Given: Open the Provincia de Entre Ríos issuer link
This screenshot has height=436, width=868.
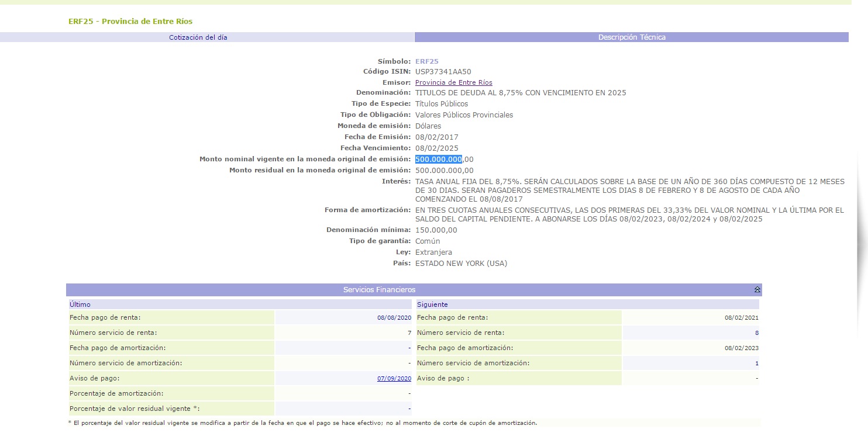Looking at the screenshot, I should pos(453,82).
